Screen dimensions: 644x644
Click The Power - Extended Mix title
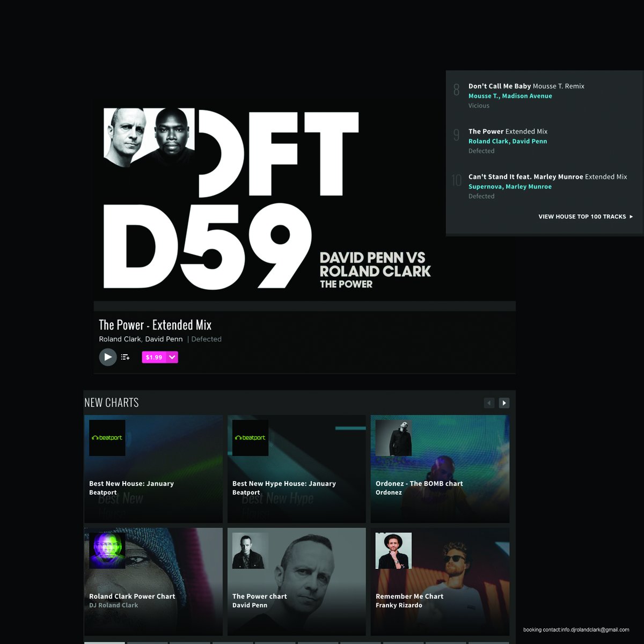click(155, 325)
